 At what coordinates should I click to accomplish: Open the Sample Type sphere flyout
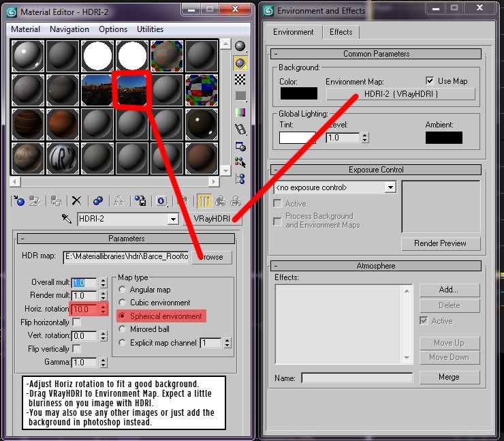click(240, 46)
